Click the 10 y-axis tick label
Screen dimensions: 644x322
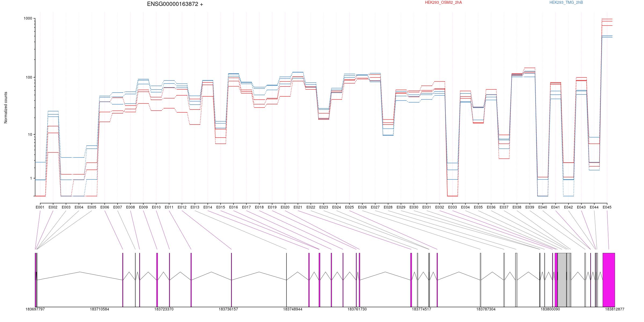(30, 134)
